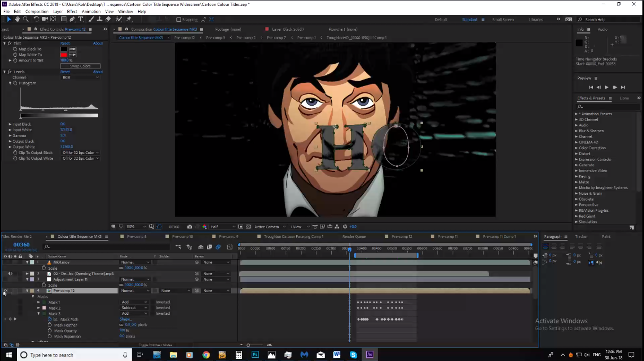Open Mask 2 mode Subtract dropdown
Screen dimensions: 644x361
tap(134, 308)
